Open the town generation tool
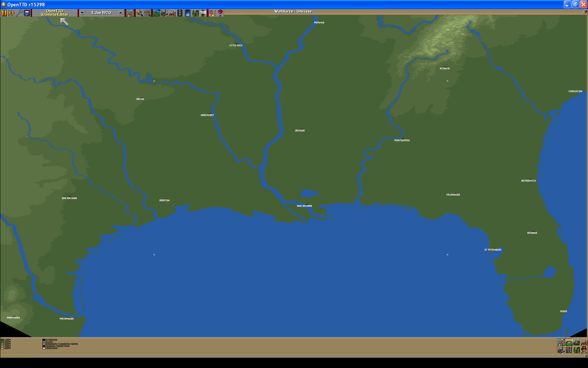The height and width of the screenshot is (368, 588). (x=164, y=13)
